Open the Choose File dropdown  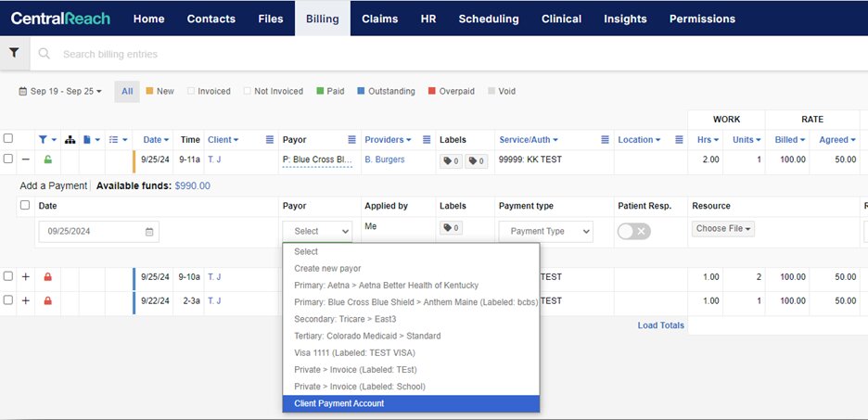point(723,228)
